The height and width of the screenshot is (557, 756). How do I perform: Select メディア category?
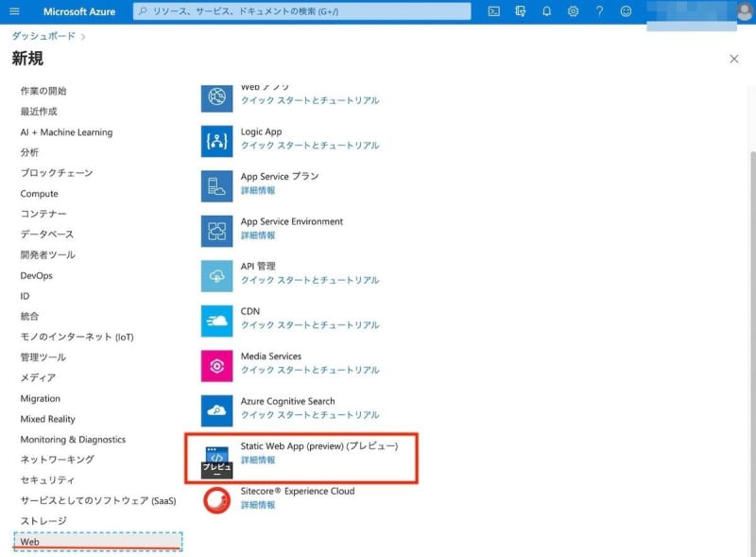(38, 377)
